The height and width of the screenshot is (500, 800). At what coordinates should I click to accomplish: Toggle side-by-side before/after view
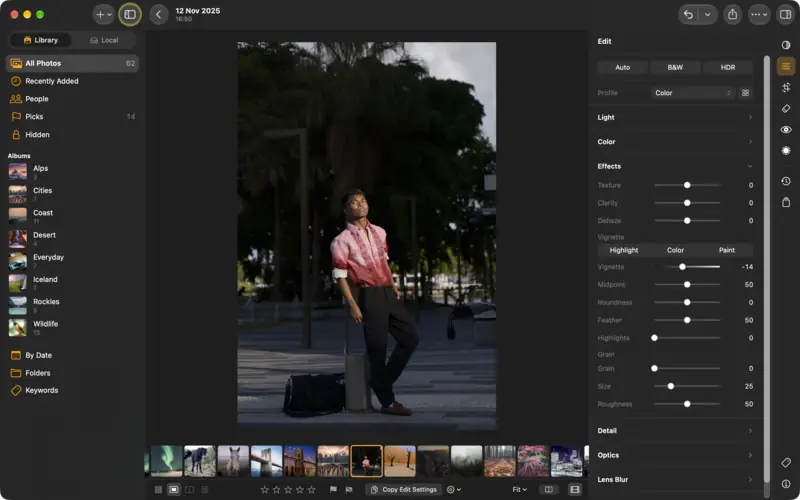click(548, 489)
